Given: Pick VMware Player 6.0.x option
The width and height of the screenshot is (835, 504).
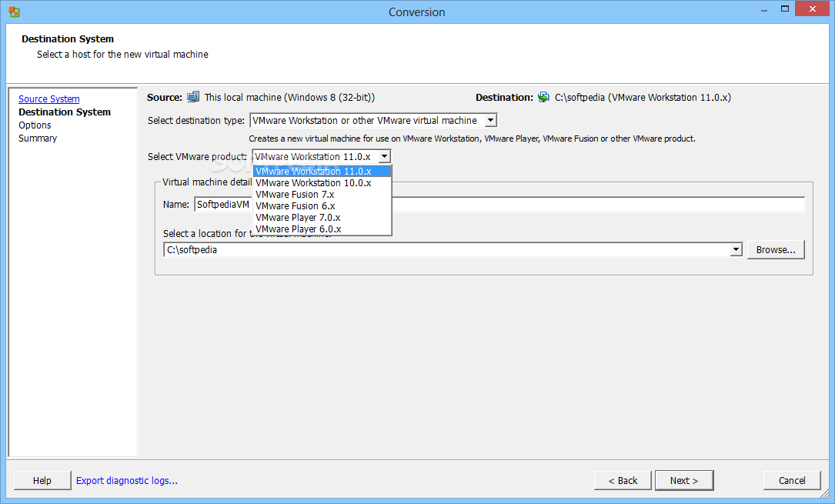Looking at the screenshot, I should pos(322,229).
